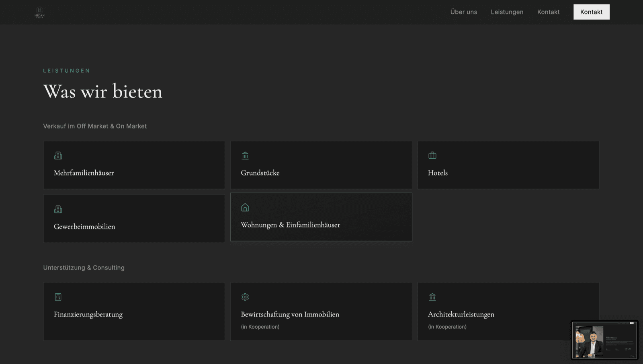Click the house icon above Wohnungen & Einfamilienhäuser
This screenshot has height=364, width=643.
click(245, 207)
